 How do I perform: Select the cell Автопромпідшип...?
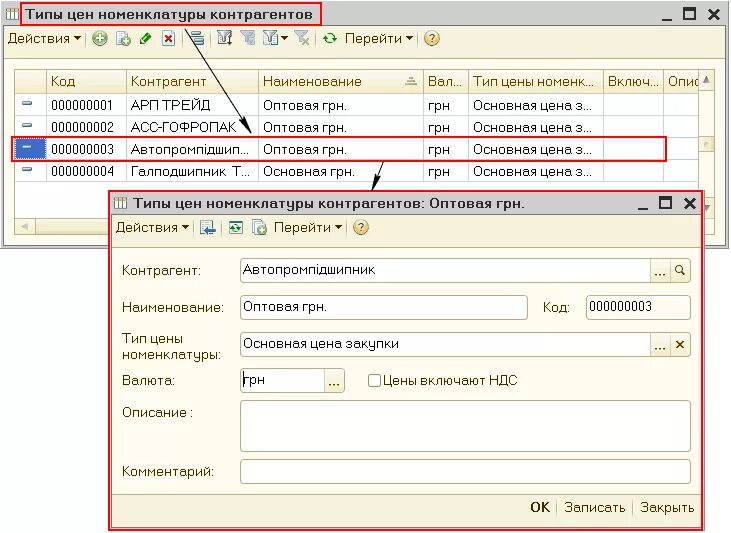192,149
